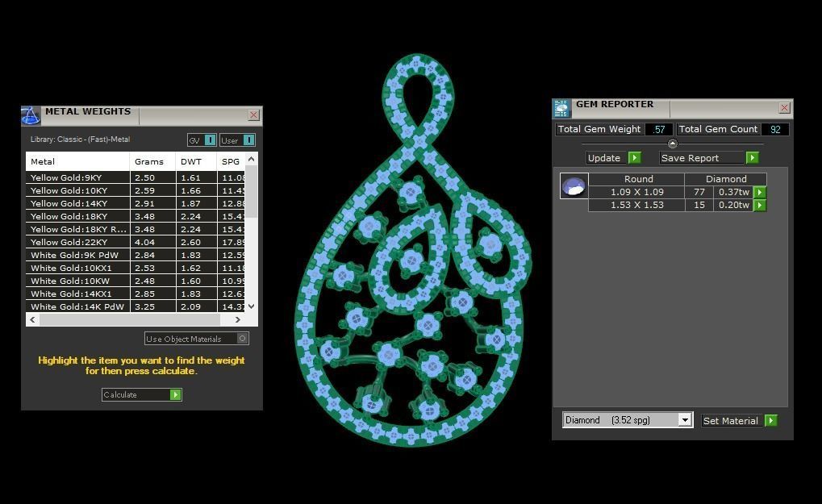The image size is (822, 504).
Task: Click the Gem Reporter panel icon
Action: pyautogui.click(x=561, y=108)
